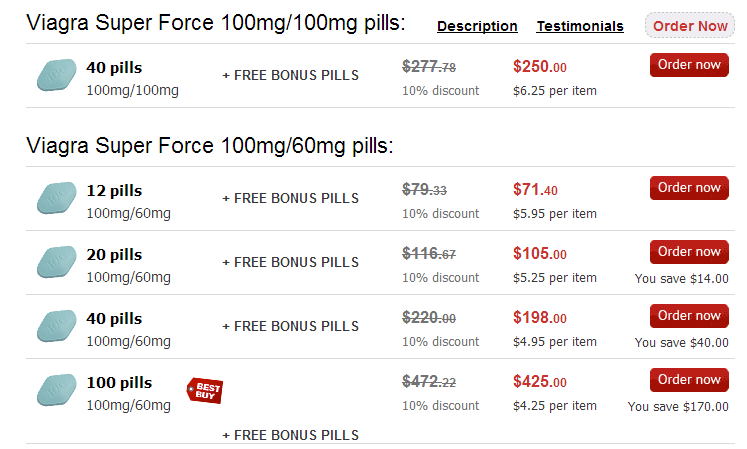Click Free Bonus Pills text in 20 pills row
The height and width of the screenshot is (449, 747).
click(x=291, y=262)
